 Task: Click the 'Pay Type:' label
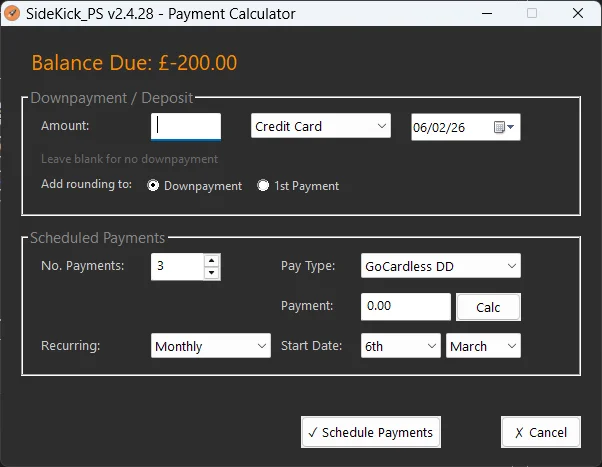[308, 266]
